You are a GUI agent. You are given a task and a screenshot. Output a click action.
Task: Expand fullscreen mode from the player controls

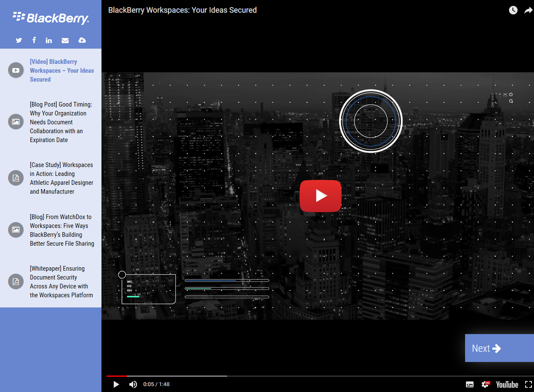pyautogui.click(x=529, y=384)
